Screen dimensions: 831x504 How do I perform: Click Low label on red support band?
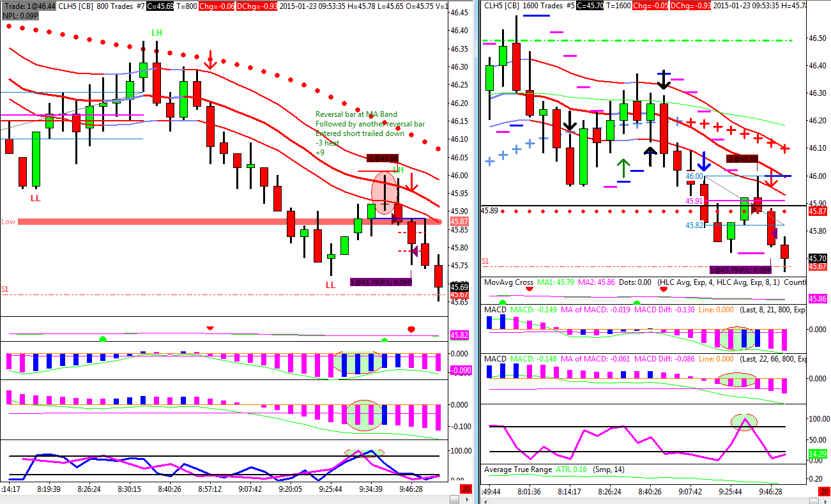(x=8, y=222)
